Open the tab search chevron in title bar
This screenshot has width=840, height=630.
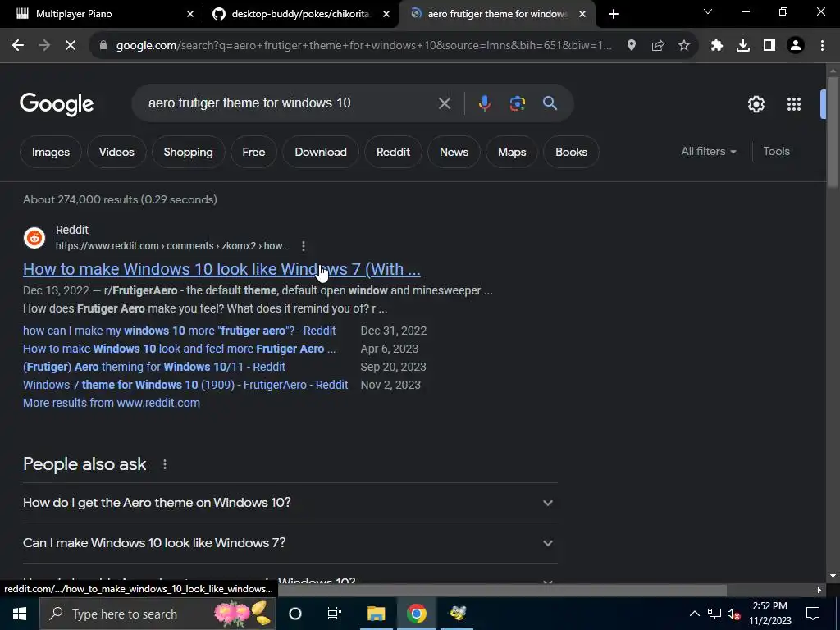708,11
